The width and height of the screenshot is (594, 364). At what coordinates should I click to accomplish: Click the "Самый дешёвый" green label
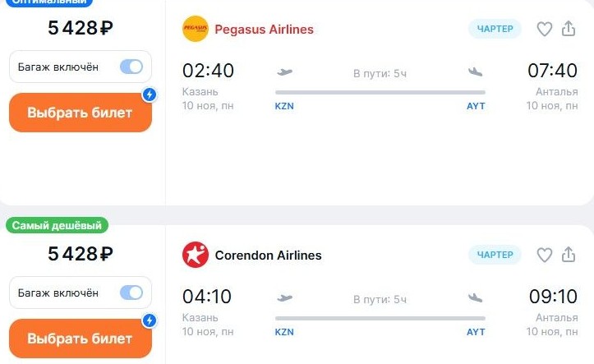point(58,225)
